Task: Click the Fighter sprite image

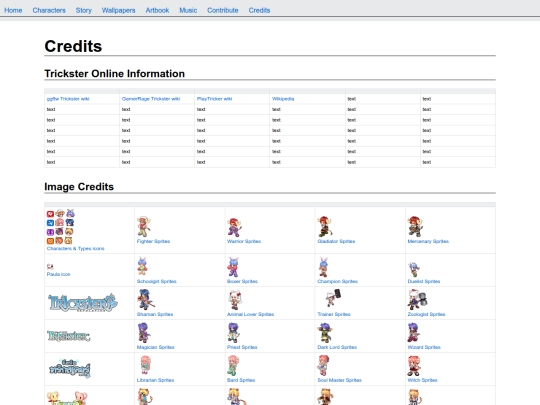Action: coord(144,227)
